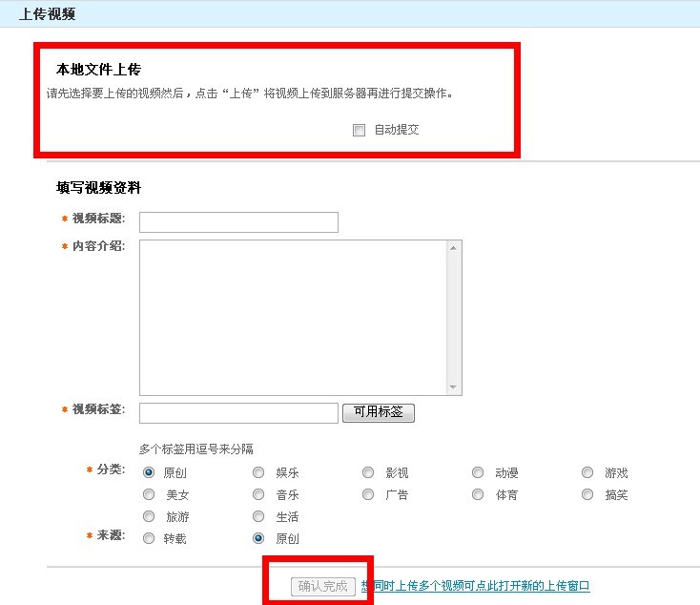
Task: Open the link for uploading multiple videos
Action: pos(476,586)
